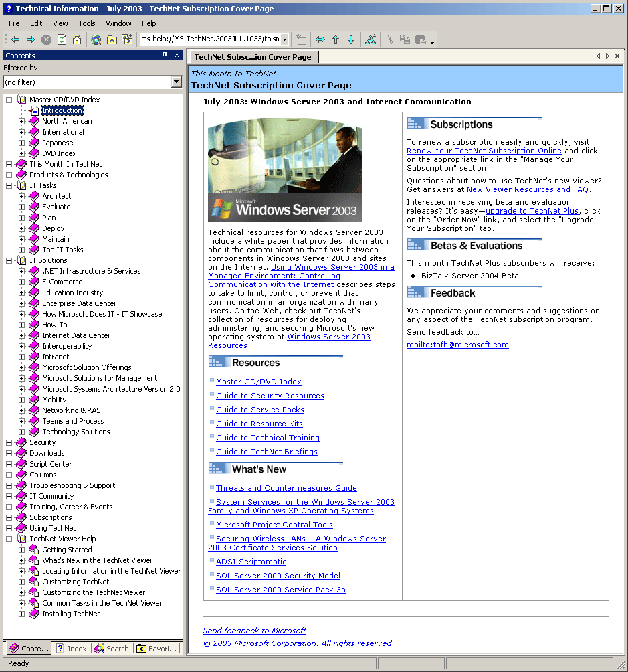628x672 pixels.
Task: Expand This Month In TechNet node
Action: [9, 164]
